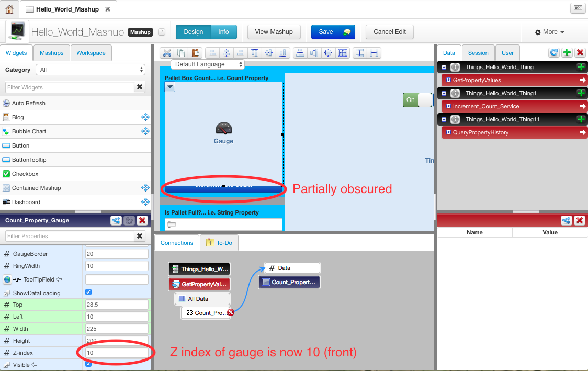Collapse the Things_Hello_World_Thing11 entity

click(x=444, y=119)
